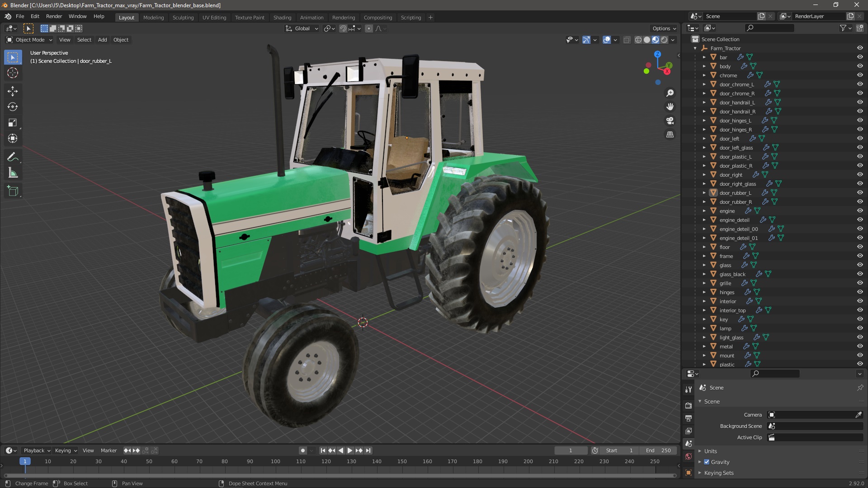Hide the engine object in outliner
Screen dimensions: 868x488
click(860, 211)
